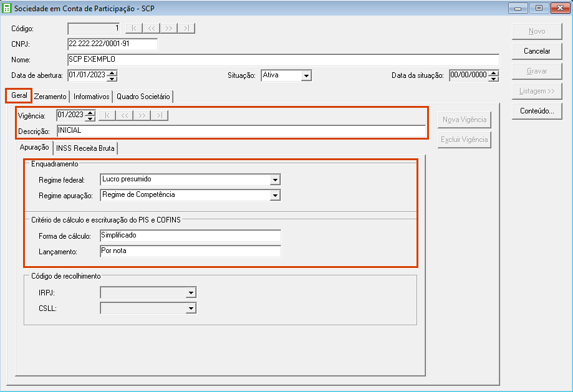The width and height of the screenshot is (573, 392).
Task: Click the Descrição input field
Action: tap(241, 131)
